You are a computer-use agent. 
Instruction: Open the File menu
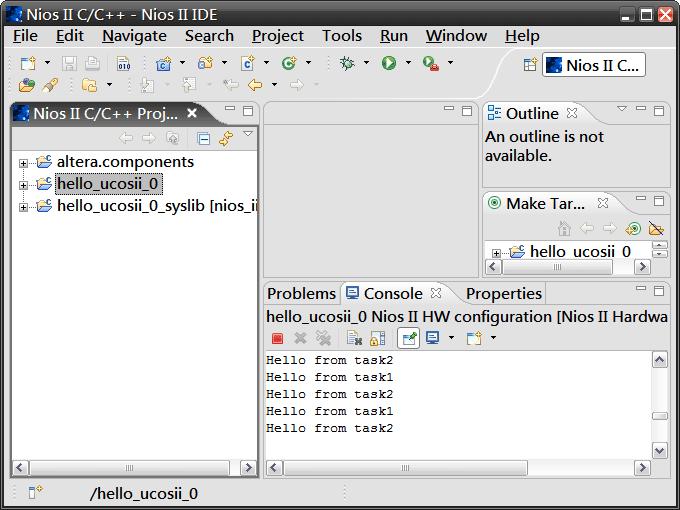click(25, 36)
